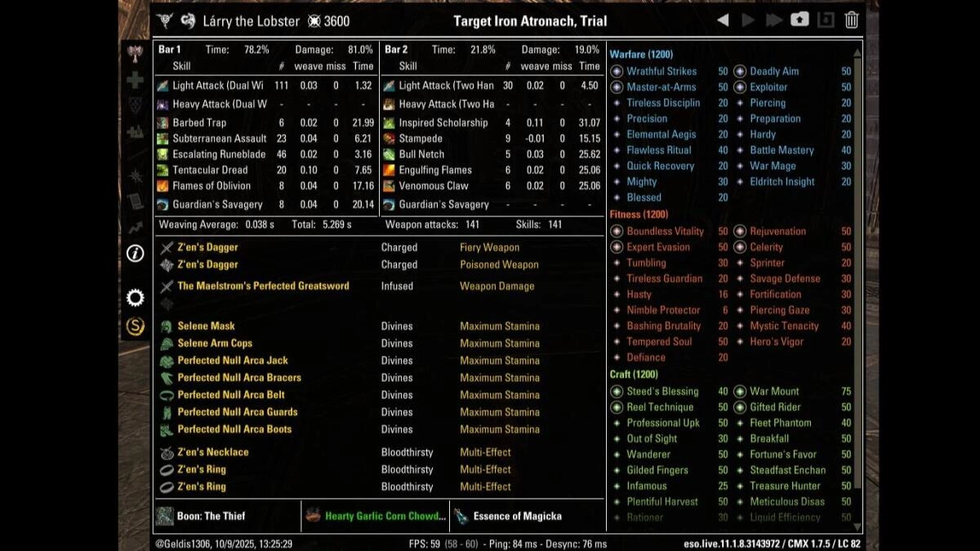Image resolution: width=980 pixels, height=551 pixels.
Task: Jump to the latest fight with the double arrow
Action: click(773, 20)
